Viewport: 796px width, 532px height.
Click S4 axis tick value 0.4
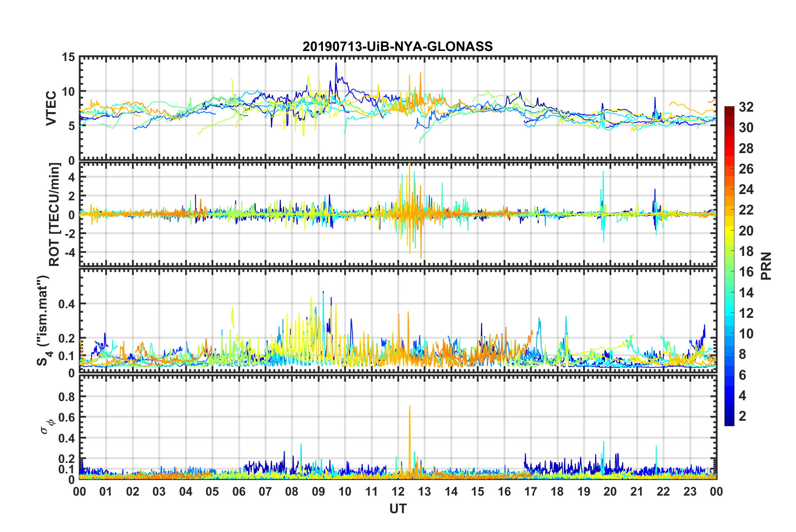click(x=66, y=304)
